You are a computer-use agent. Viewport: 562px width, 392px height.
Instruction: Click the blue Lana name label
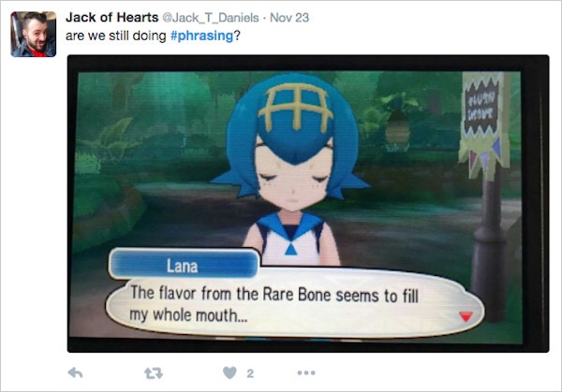(x=184, y=265)
